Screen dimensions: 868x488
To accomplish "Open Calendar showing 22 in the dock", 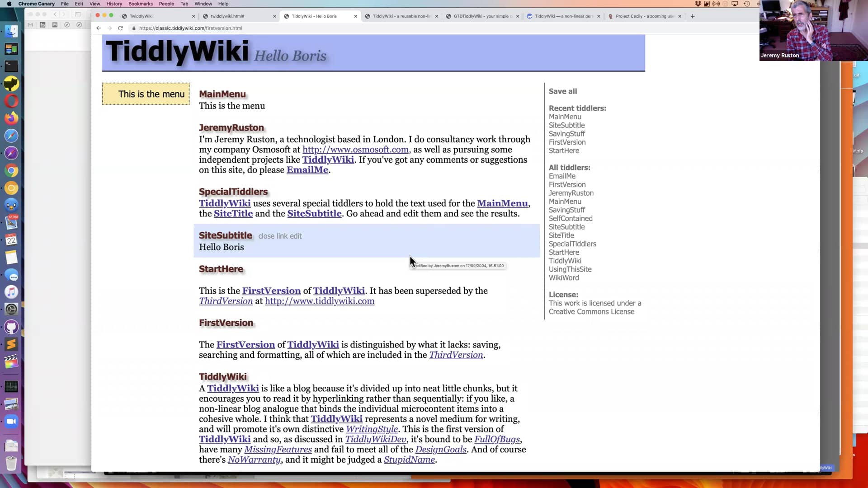I will point(11,240).
